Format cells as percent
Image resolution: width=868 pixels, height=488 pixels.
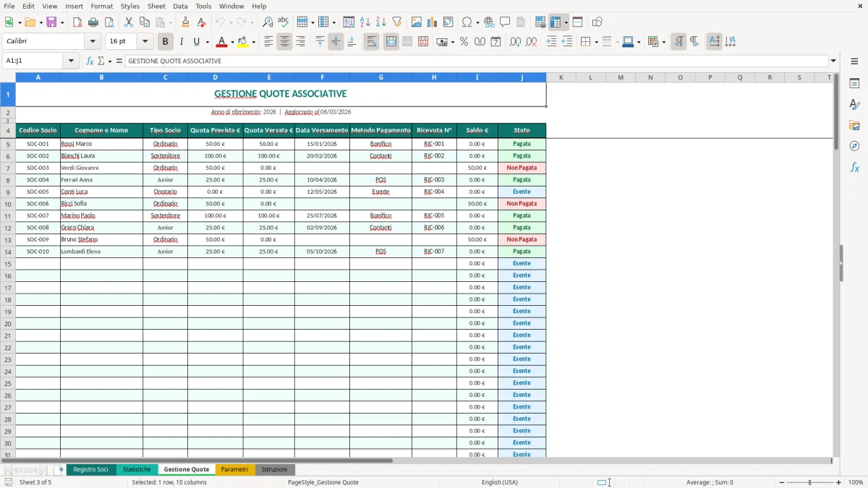(x=464, y=42)
